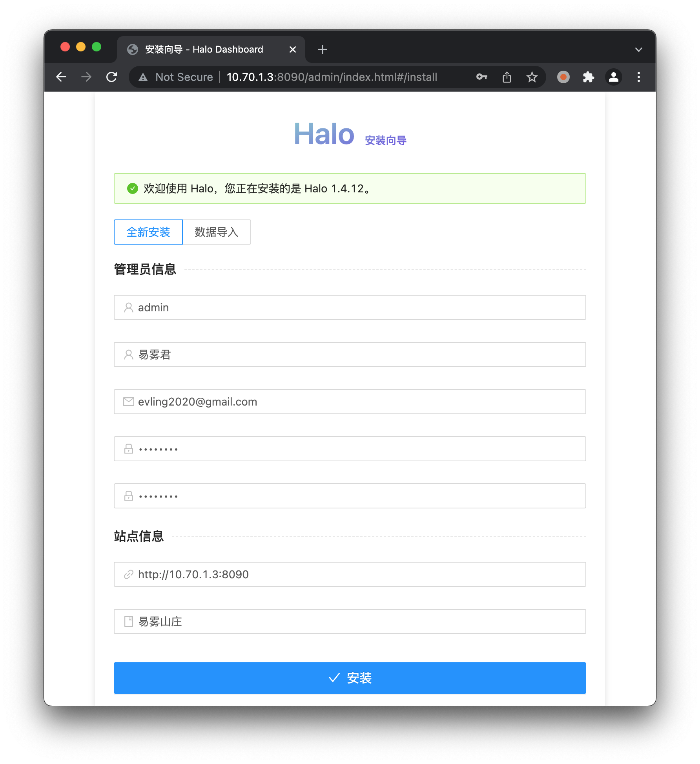700x764 pixels.
Task: Select the 全新安装 tab
Action: [148, 232]
